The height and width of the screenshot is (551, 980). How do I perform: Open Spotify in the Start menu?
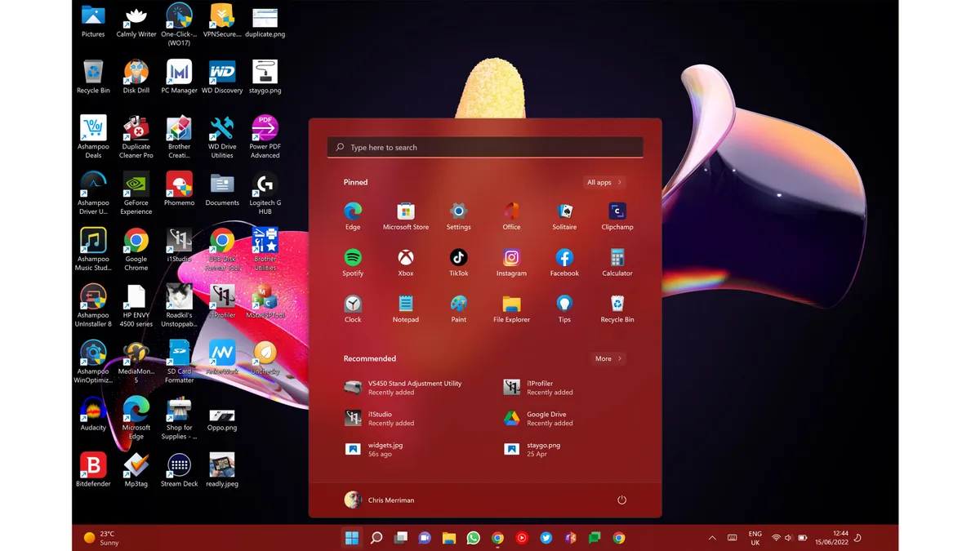(x=353, y=263)
